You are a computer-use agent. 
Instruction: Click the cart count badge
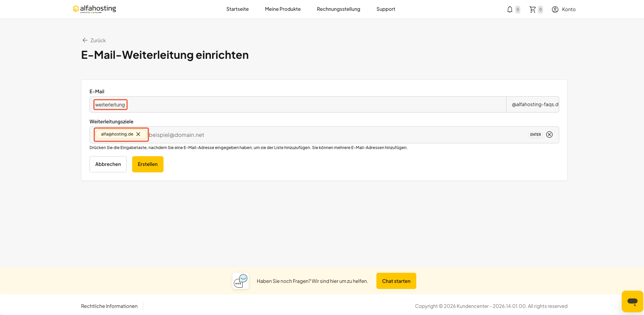coord(540,9)
